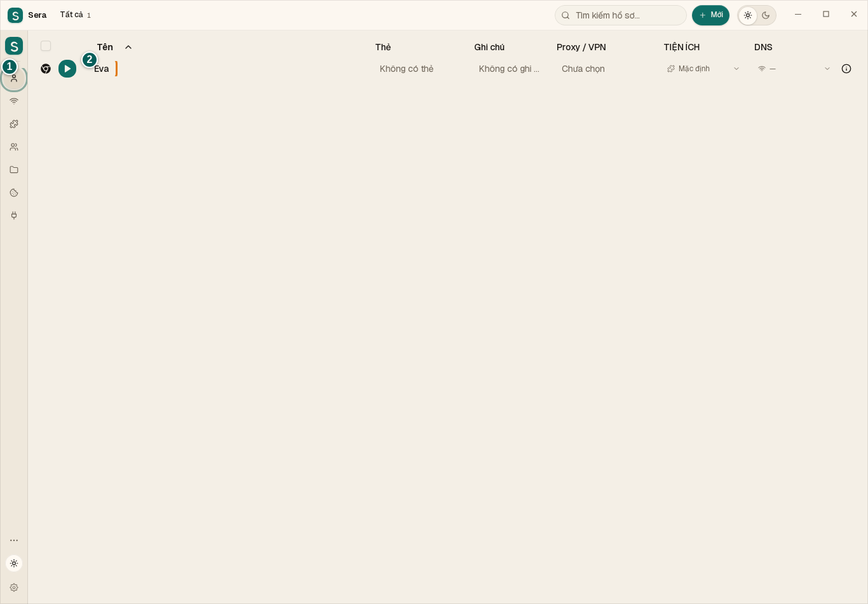Open the Profiles section in sidebar
868x604 pixels.
[14, 78]
